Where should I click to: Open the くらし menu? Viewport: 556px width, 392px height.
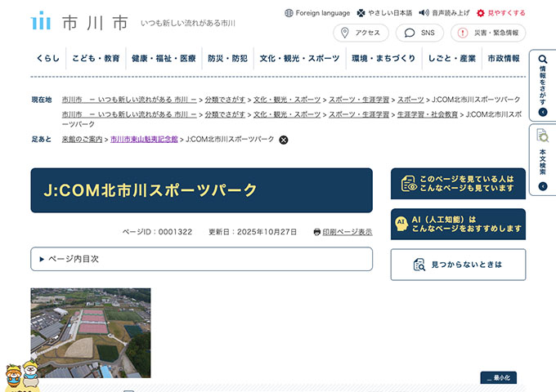click(x=48, y=59)
